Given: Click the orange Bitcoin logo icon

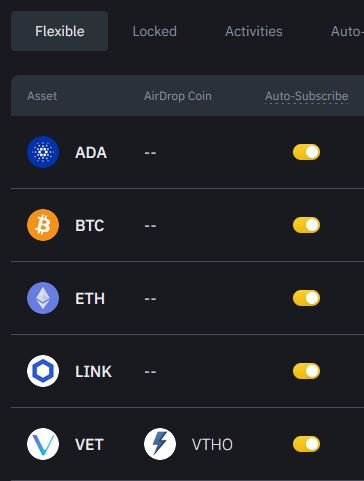Looking at the screenshot, I should 43,225.
